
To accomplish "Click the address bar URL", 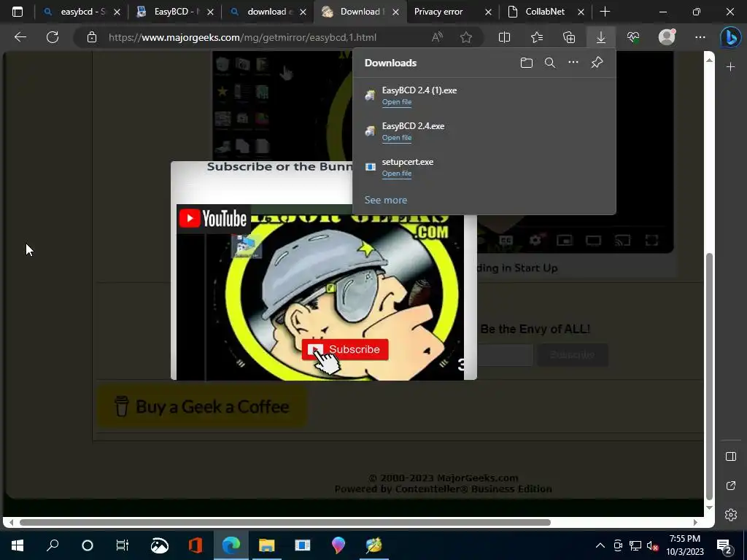I will pos(242,37).
